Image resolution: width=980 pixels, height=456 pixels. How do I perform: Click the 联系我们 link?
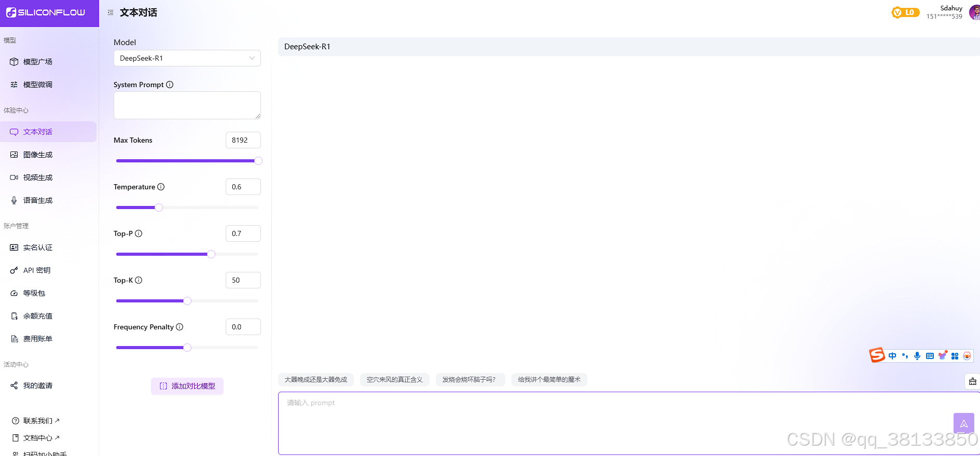point(36,421)
